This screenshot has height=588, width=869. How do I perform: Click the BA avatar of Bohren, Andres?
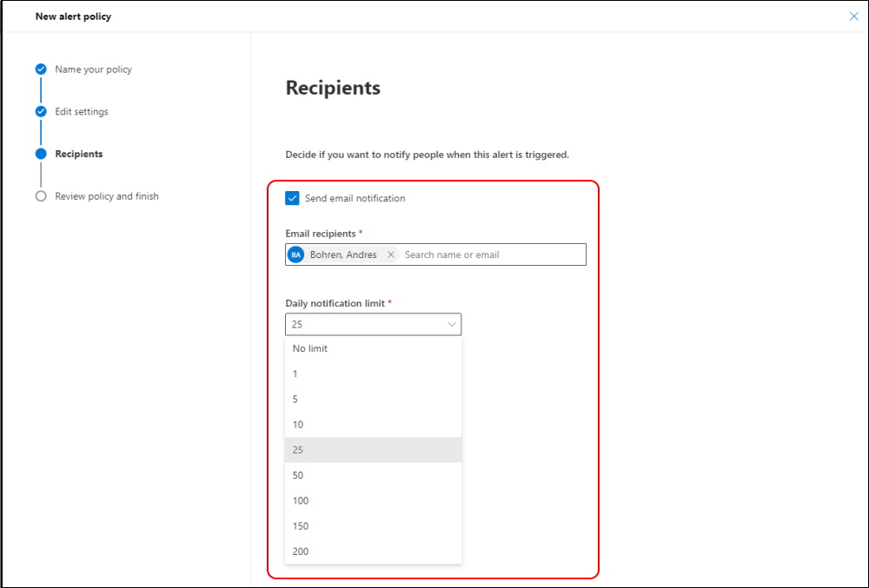[x=296, y=254]
